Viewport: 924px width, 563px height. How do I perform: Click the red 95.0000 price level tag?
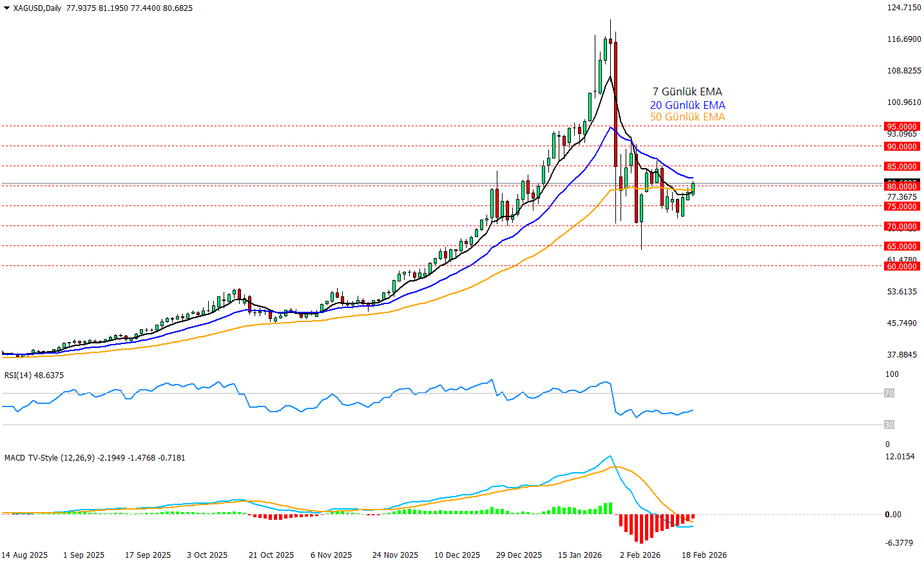[x=901, y=127]
